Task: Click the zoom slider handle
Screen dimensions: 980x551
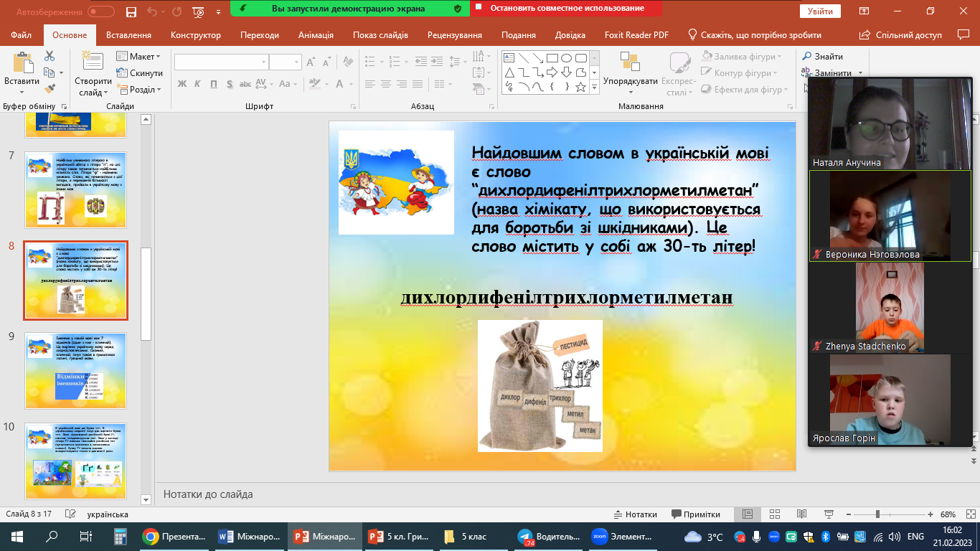Action: [x=878, y=514]
